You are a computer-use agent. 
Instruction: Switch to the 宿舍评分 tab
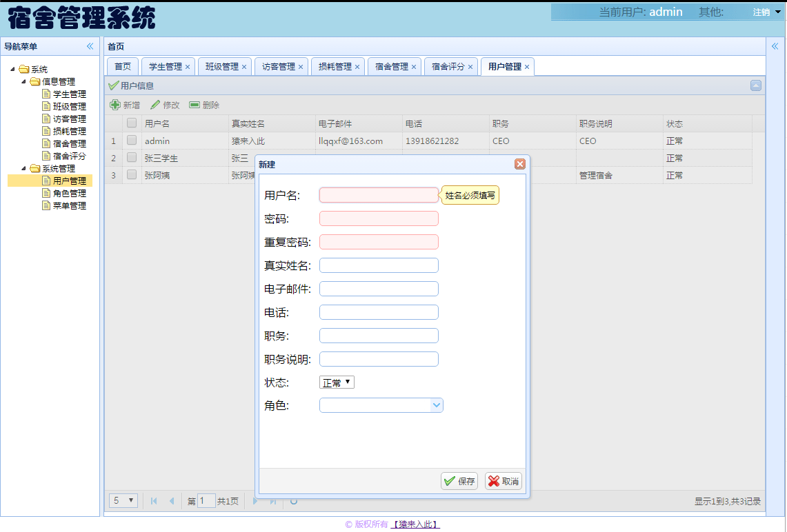(x=447, y=66)
